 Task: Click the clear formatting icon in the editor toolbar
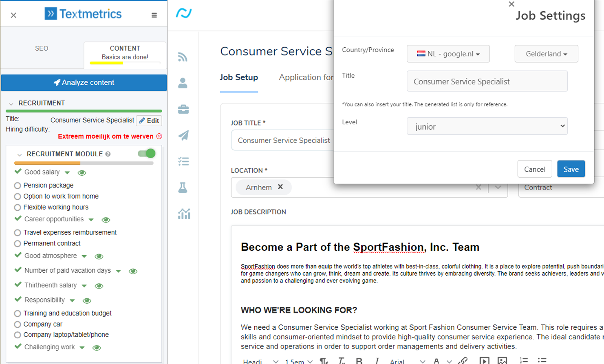(x=342, y=361)
